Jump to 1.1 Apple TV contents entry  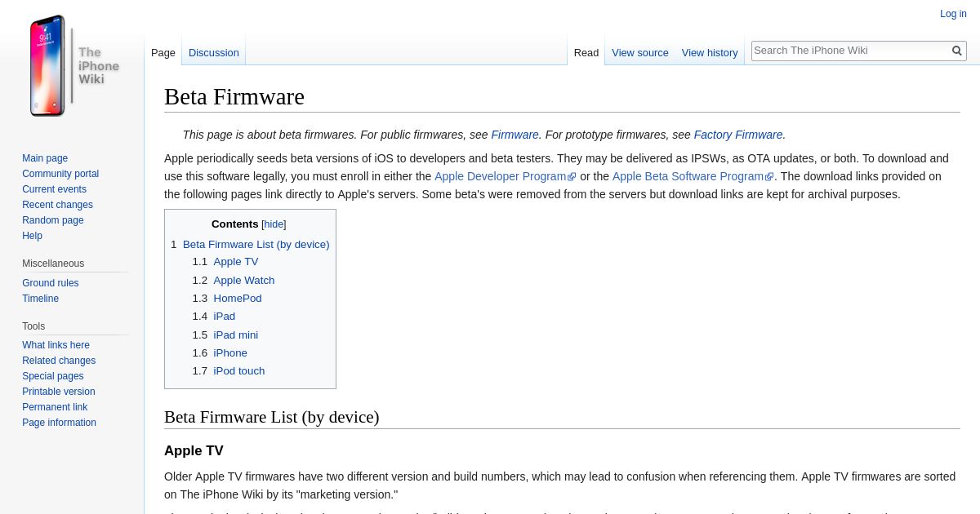coord(236,262)
